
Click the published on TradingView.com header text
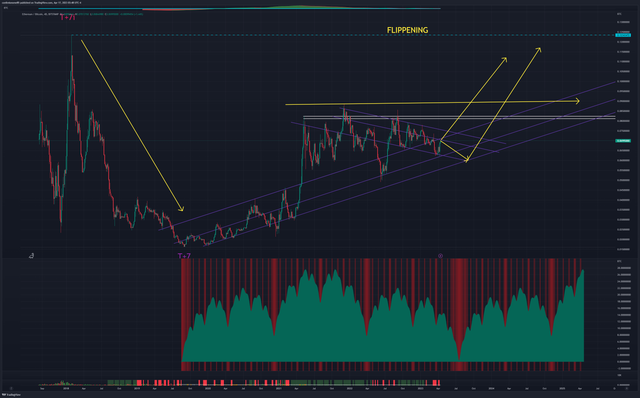pos(41,3)
